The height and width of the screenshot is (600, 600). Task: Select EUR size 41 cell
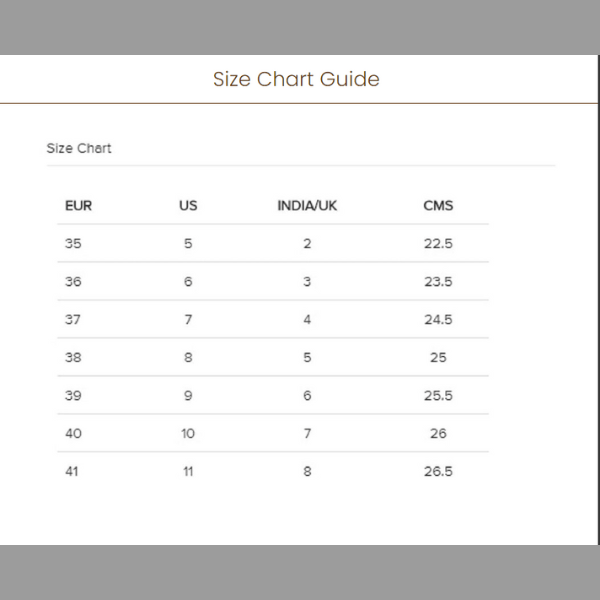[x=73, y=472]
